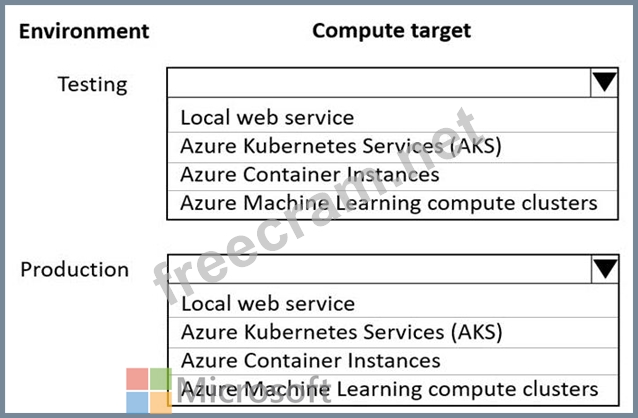
Task: Click the Testing environment label
Action: pos(92,84)
